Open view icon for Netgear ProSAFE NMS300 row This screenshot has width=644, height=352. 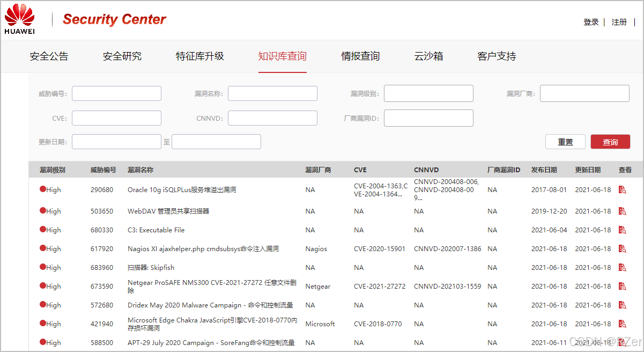pos(622,287)
